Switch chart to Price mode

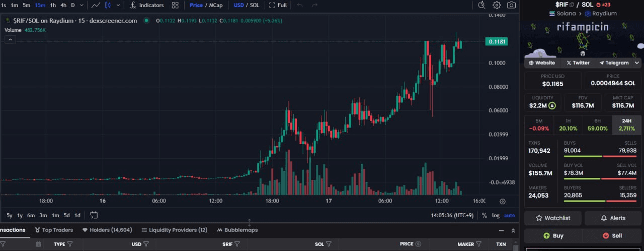pyautogui.click(x=196, y=5)
